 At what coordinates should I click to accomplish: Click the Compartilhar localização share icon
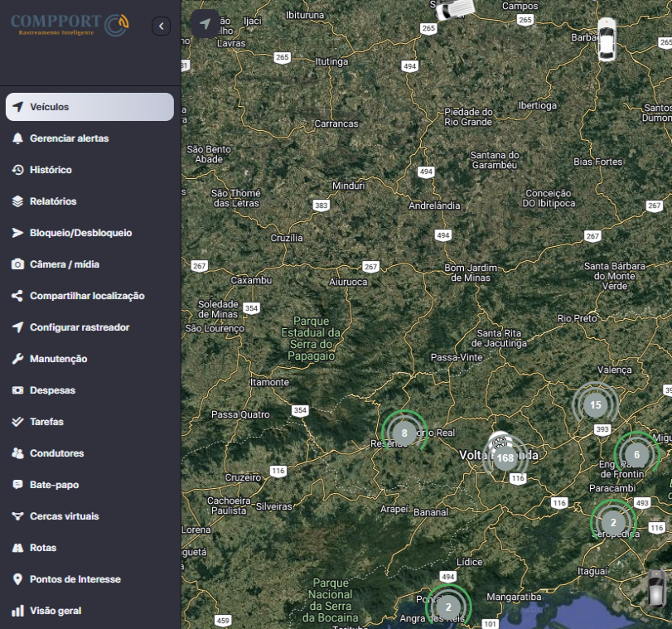point(17,296)
